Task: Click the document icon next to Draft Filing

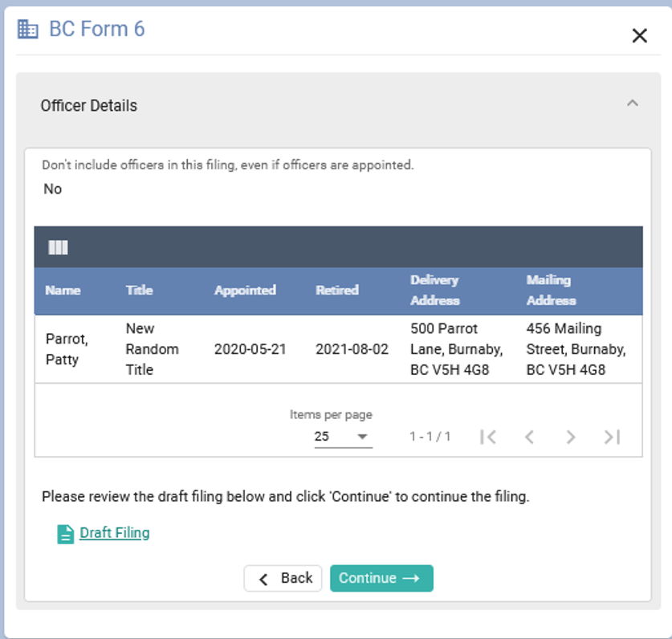Action: tap(65, 534)
